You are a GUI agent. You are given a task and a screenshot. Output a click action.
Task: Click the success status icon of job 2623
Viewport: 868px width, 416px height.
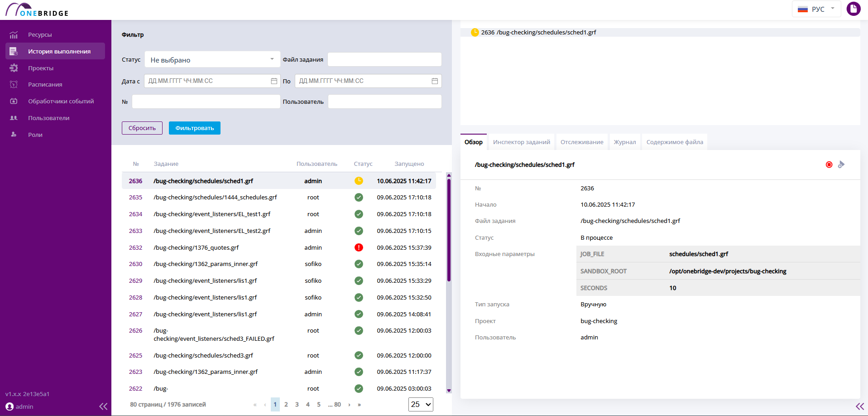(x=359, y=372)
